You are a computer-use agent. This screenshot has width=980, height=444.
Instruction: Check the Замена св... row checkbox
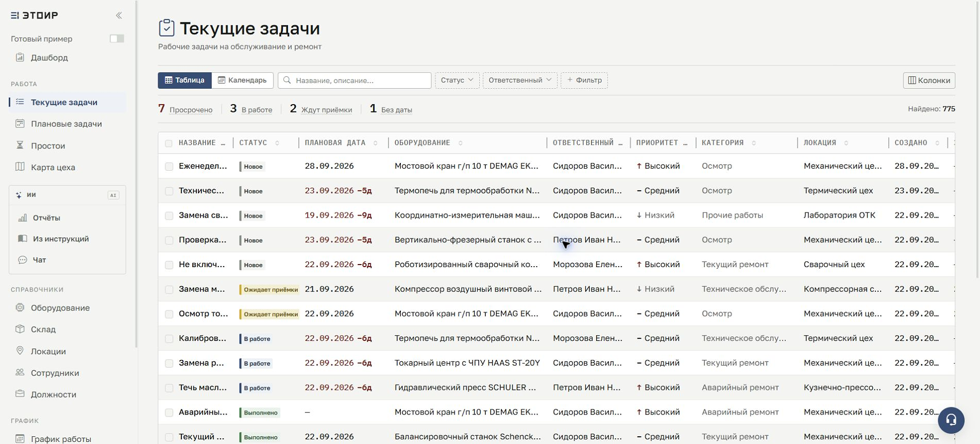(168, 216)
